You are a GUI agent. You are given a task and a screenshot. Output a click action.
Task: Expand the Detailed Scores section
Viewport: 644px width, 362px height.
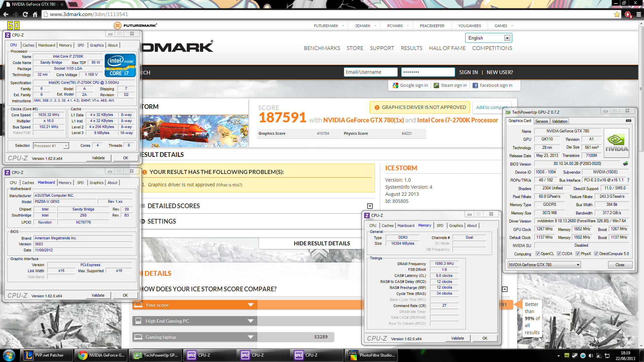click(370, 206)
